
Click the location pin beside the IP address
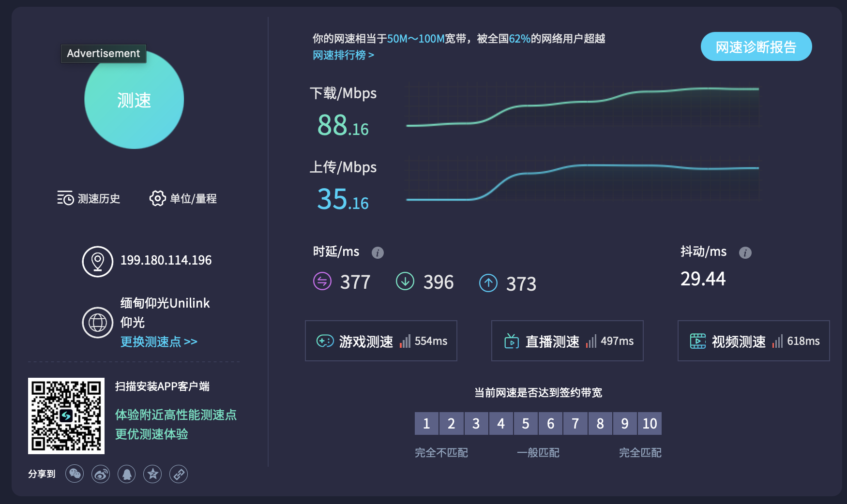click(x=98, y=261)
